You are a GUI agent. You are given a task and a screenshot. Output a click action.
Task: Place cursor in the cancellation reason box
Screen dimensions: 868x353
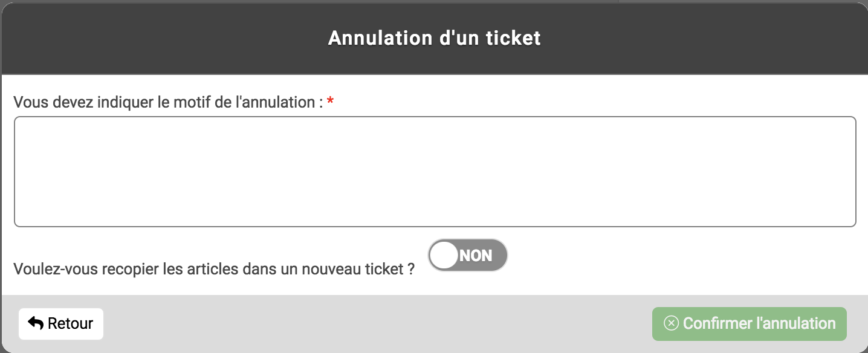pyautogui.click(x=435, y=172)
